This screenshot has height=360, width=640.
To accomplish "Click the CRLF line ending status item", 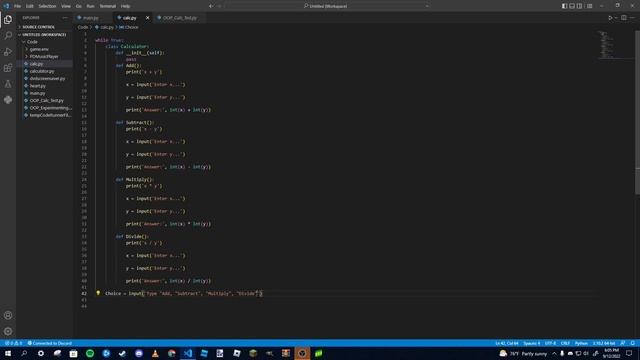I will pyautogui.click(x=565, y=343).
